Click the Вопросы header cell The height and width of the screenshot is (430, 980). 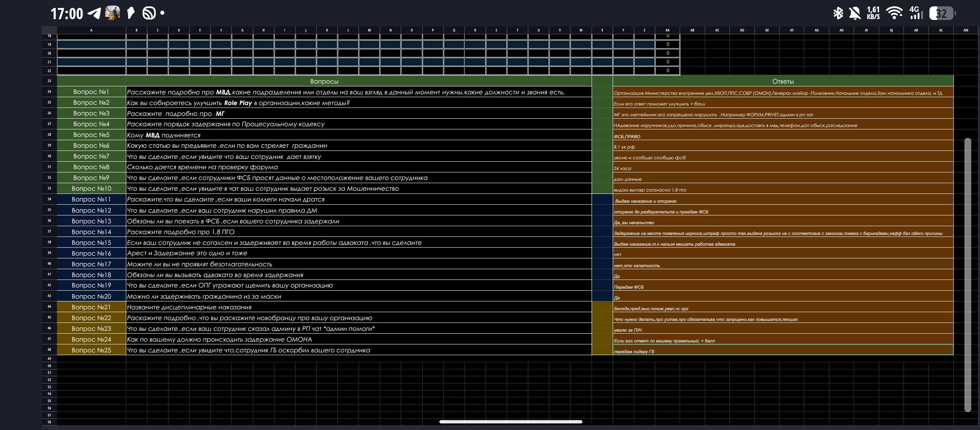pyautogui.click(x=324, y=81)
